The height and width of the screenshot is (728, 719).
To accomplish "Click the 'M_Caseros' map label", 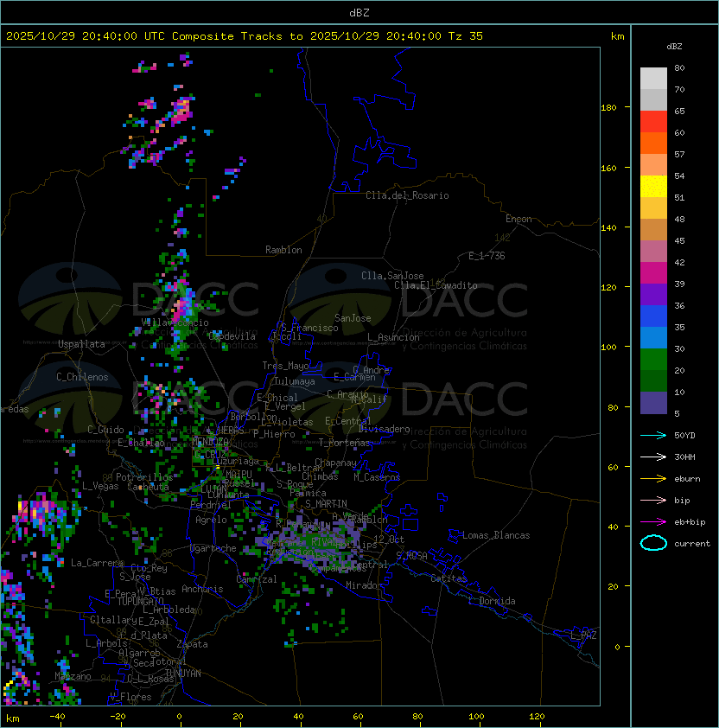I will (x=377, y=477).
